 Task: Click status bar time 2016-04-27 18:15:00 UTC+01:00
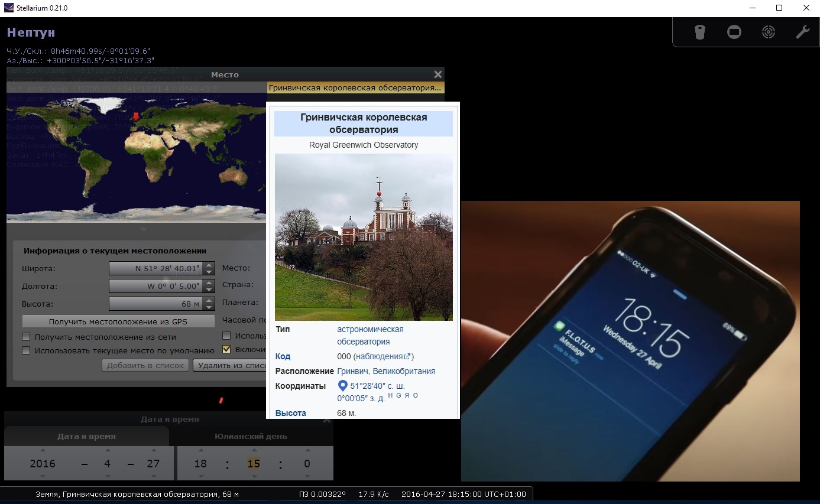point(464,494)
